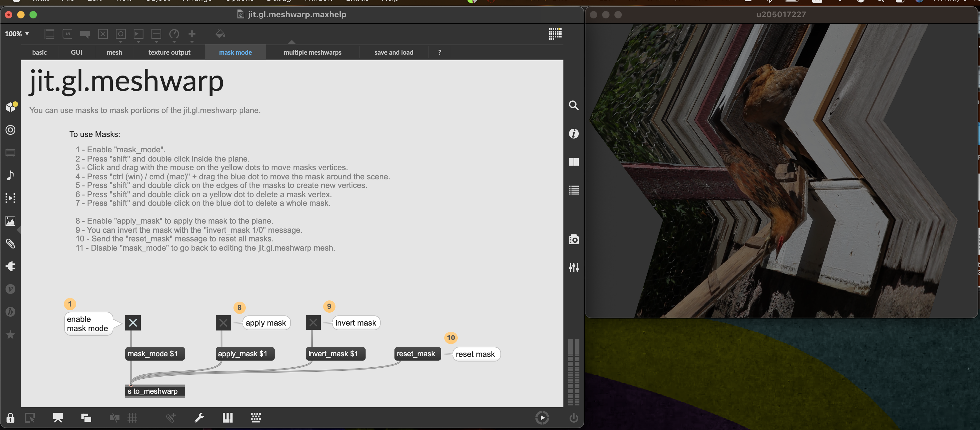The image size is (980, 430).
Task: Switch to the multiple meshwarps tab
Action: point(312,53)
